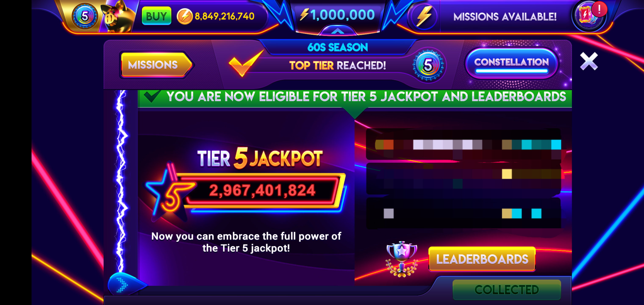Tap the Collected reward button
644x305 pixels.
[x=507, y=290]
